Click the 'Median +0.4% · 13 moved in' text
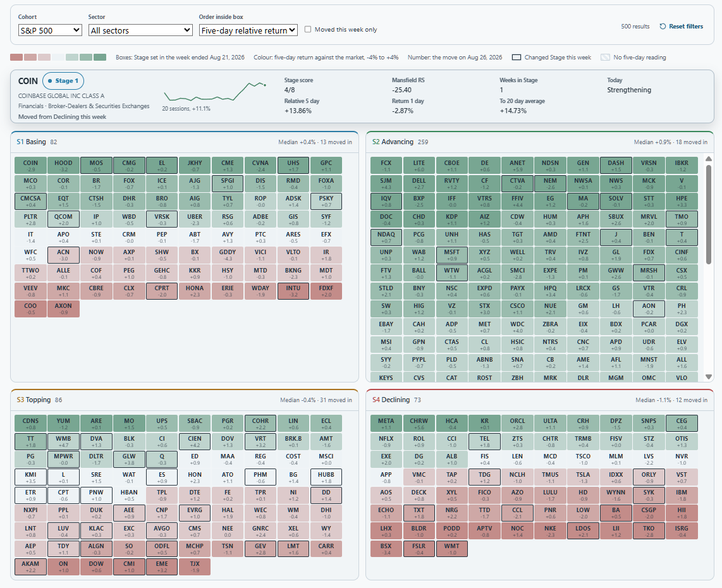Image resolution: width=722 pixels, height=588 pixels. click(x=315, y=142)
